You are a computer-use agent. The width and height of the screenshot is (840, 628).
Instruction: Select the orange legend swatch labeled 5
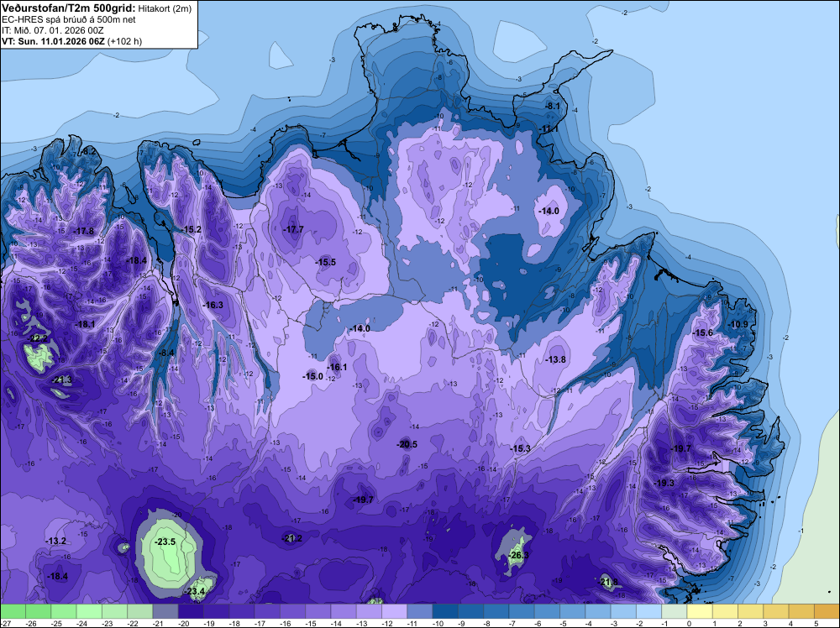pyautogui.click(x=827, y=611)
